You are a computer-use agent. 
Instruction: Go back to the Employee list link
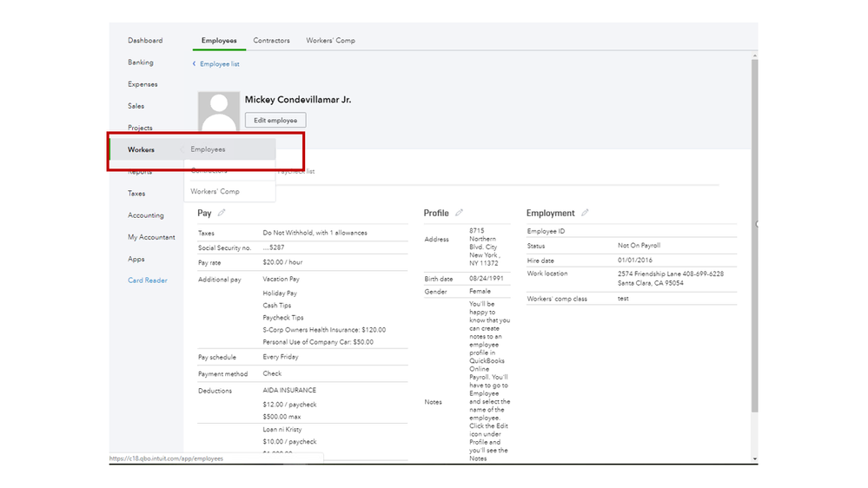coord(220,64)
